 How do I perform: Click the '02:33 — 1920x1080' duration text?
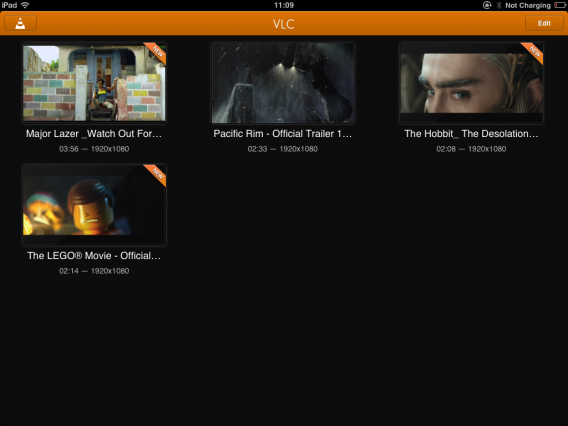(283, 149)
